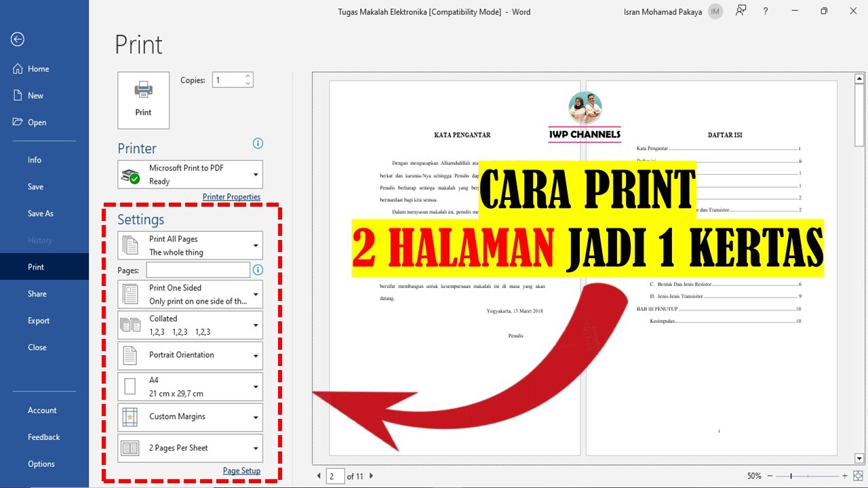Image resolution: width=868 pixels, height=488 pixels.
Task: Click the KATA PENGANTAR page preview
Action: (x=455, y=268)
